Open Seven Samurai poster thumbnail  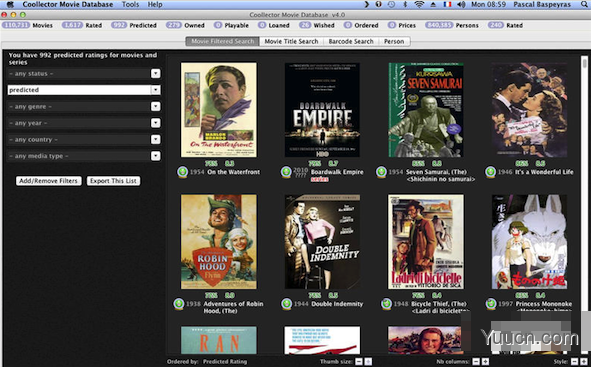[x=426, y=110]
